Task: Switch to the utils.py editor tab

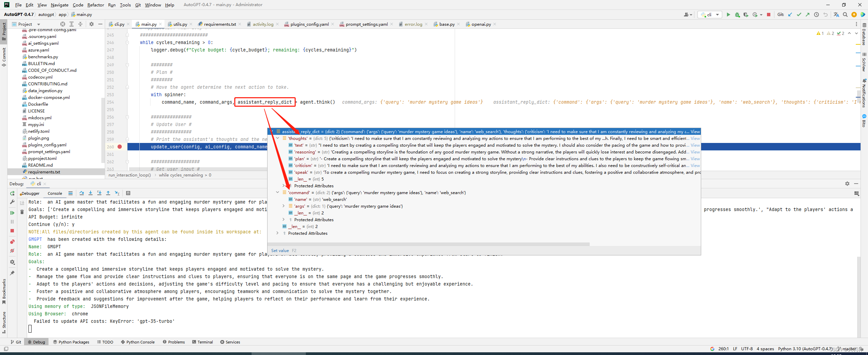Action: [x=180, y=24]
